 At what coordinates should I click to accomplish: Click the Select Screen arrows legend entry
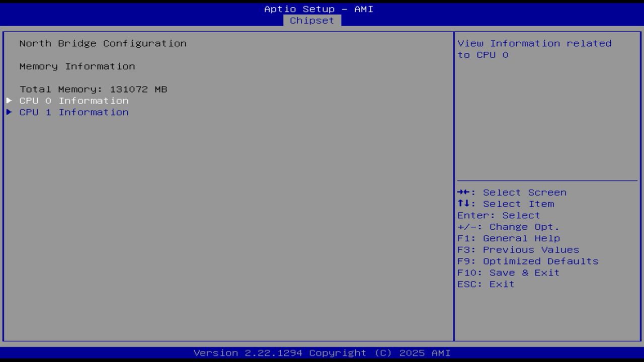point(512,192)
